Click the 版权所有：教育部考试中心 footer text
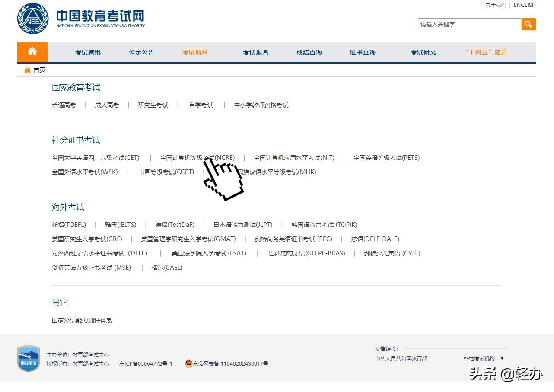Viewport: 554px width, 392px height. [x=78, y=364]
